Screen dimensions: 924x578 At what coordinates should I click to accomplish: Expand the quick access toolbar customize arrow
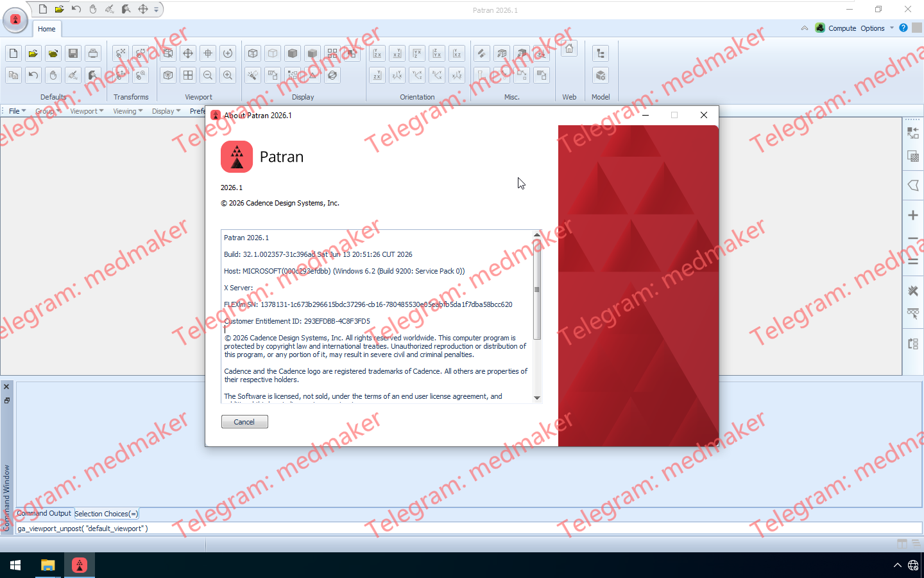[x=156, y=10]
